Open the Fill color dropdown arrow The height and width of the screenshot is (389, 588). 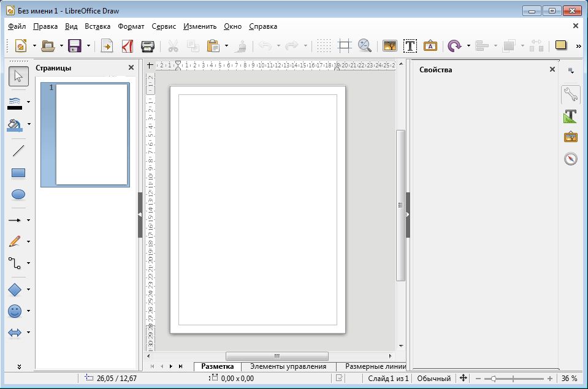[28, 124]
